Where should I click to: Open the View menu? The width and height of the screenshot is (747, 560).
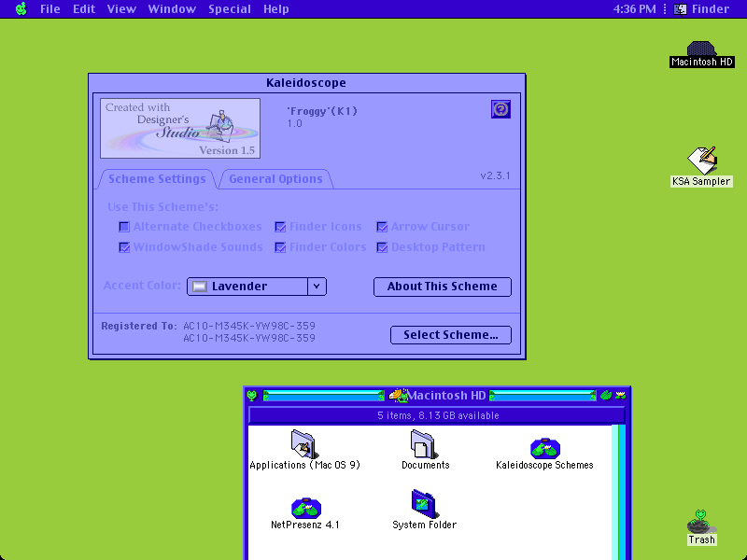click(x=121, y=8)
